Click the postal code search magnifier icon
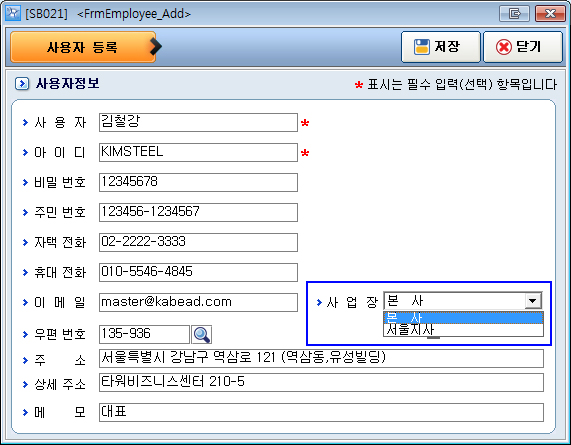 pyautogui.click(x=201, y=334)
